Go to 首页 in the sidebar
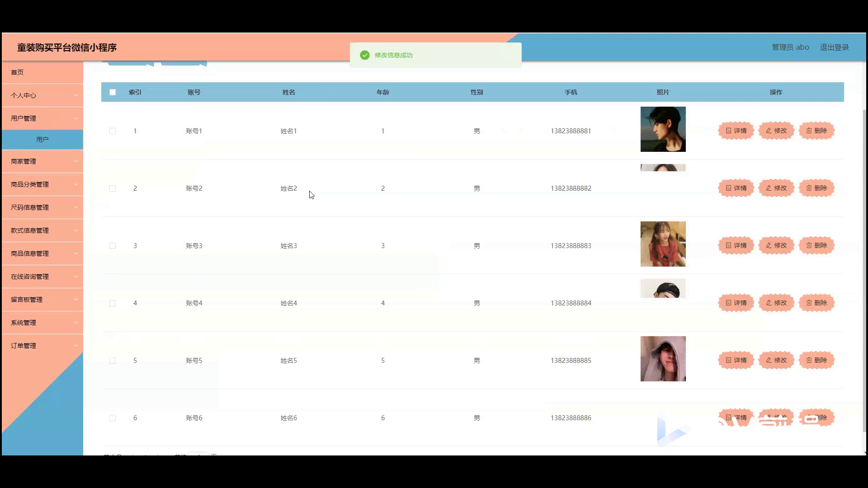This screenshot has width=868, height=488. click(x=42, y=72)
